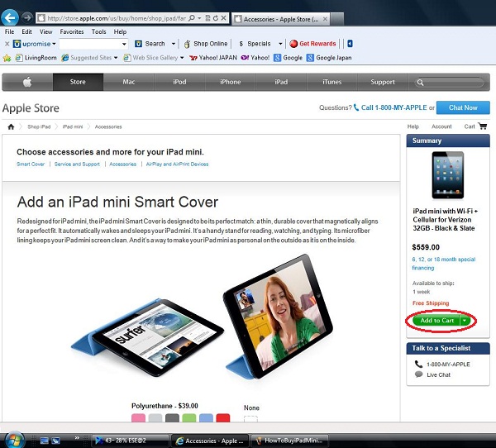Open the Add to Cart dropdown arrow
Screen dimensions: 496x448
tap(465, 321)
